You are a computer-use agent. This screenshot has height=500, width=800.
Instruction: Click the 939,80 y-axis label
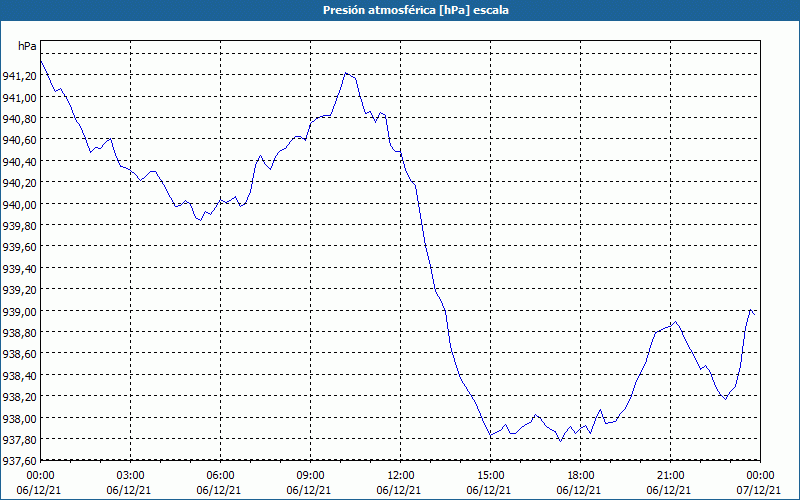coord(19,226)
